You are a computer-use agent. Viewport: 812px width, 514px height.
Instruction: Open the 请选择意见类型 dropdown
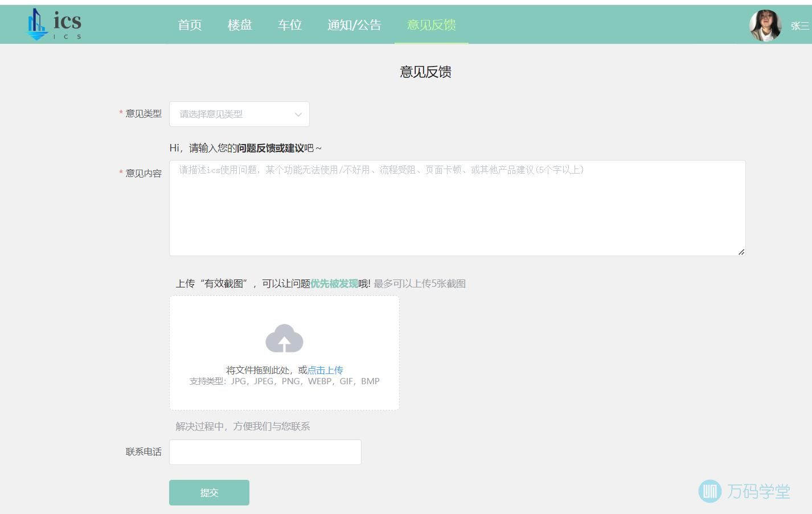[x=233, y=114]
